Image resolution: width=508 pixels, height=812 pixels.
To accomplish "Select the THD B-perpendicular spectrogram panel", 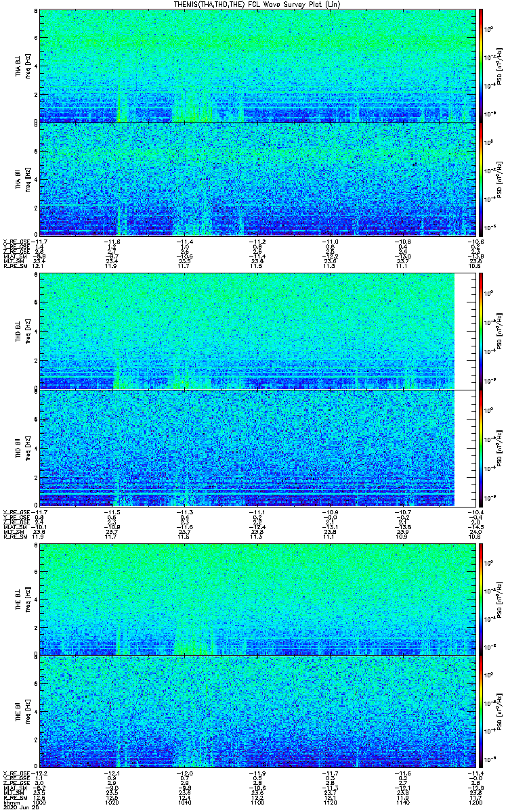I will tap(257, 332).
